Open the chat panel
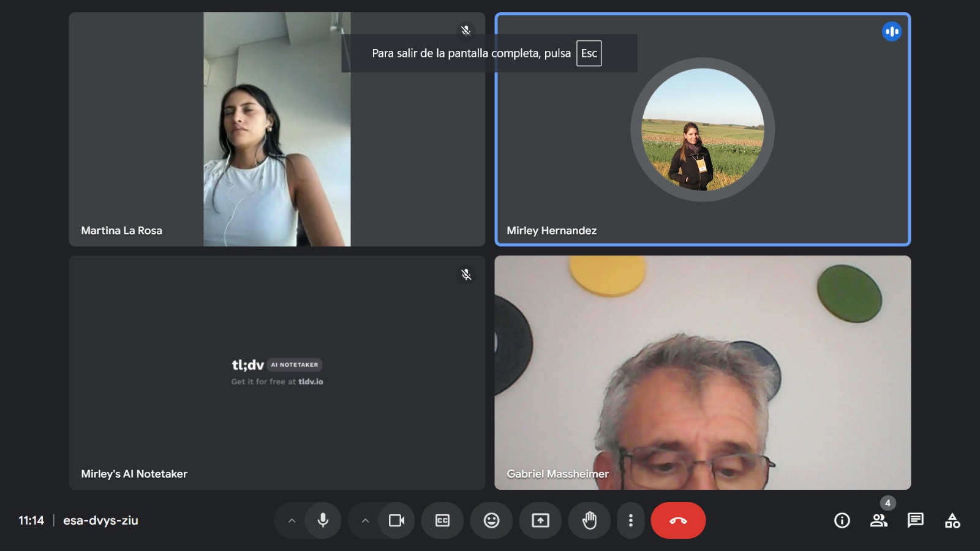The width and height of the screenshot is (980, 551). tap(916, 520)
